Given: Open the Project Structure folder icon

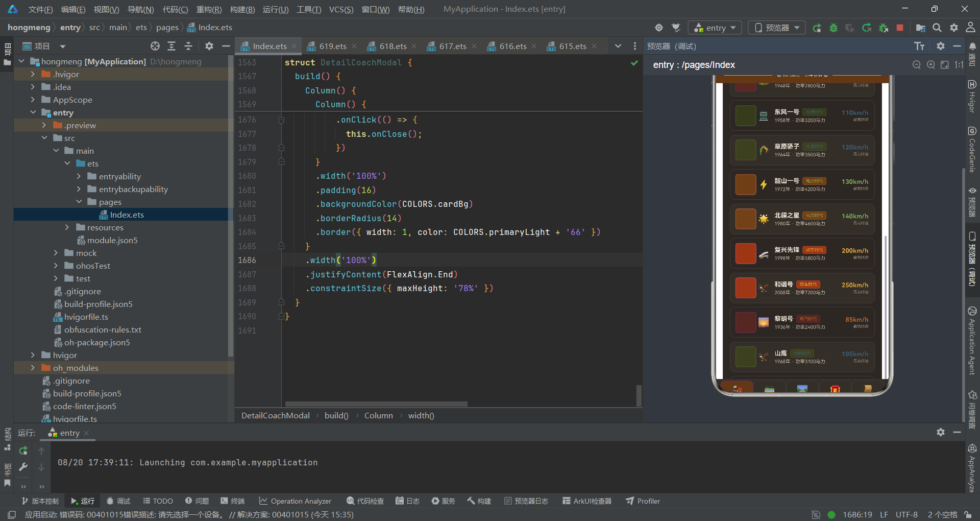Looking at the screenshot, I should click(921, 28).
